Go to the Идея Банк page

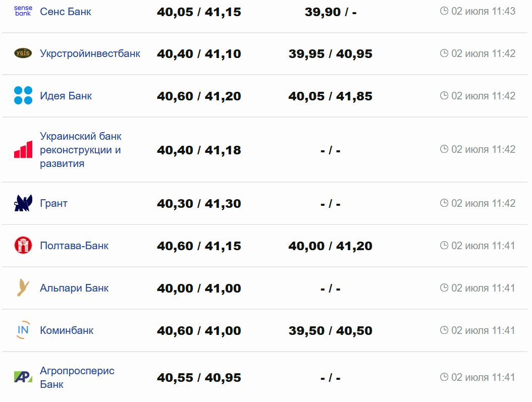click(66, 96)
